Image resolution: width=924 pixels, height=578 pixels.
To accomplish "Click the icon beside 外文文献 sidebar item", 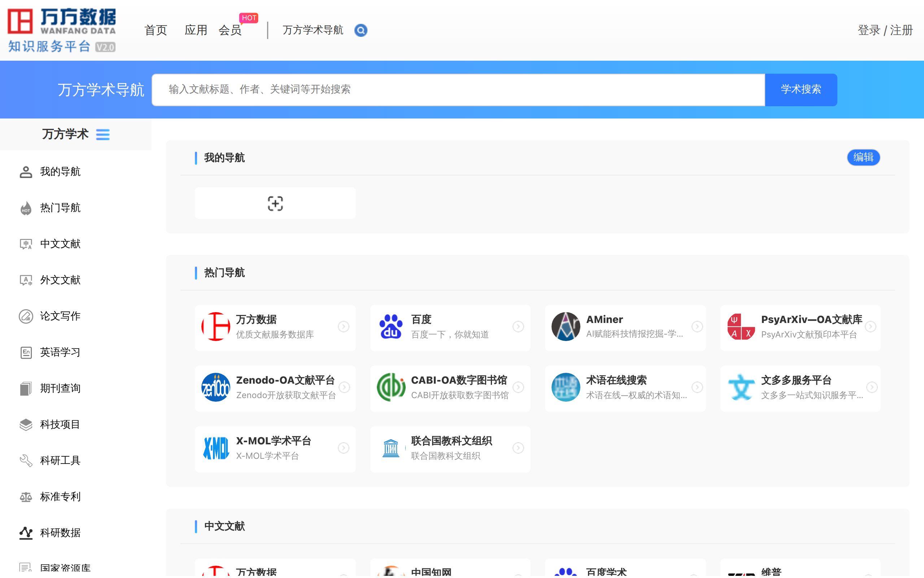I will click(26, 280).
